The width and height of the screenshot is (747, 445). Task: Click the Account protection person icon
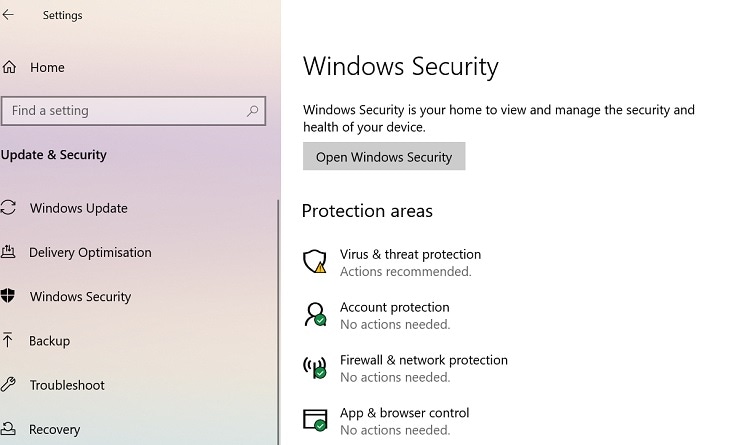click(315, 315)
